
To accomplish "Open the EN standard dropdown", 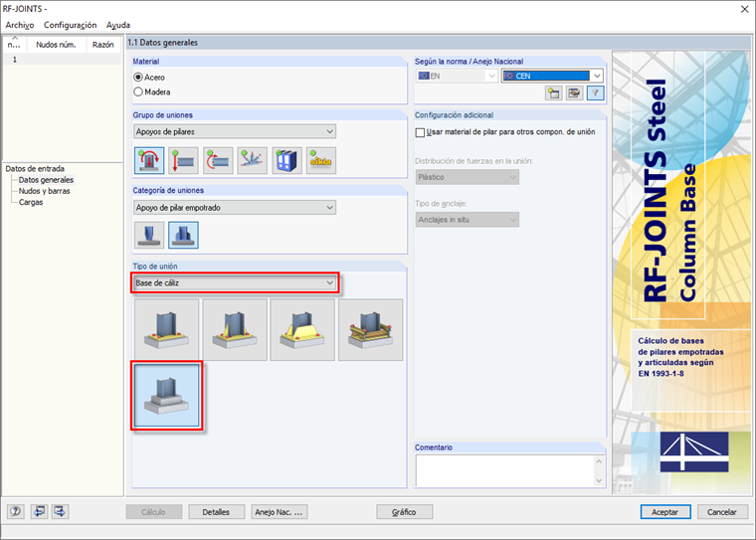I will coord(457,76).
